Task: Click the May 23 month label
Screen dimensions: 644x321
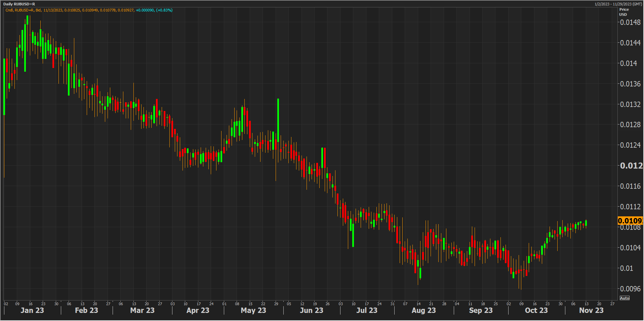Action: 253,310
